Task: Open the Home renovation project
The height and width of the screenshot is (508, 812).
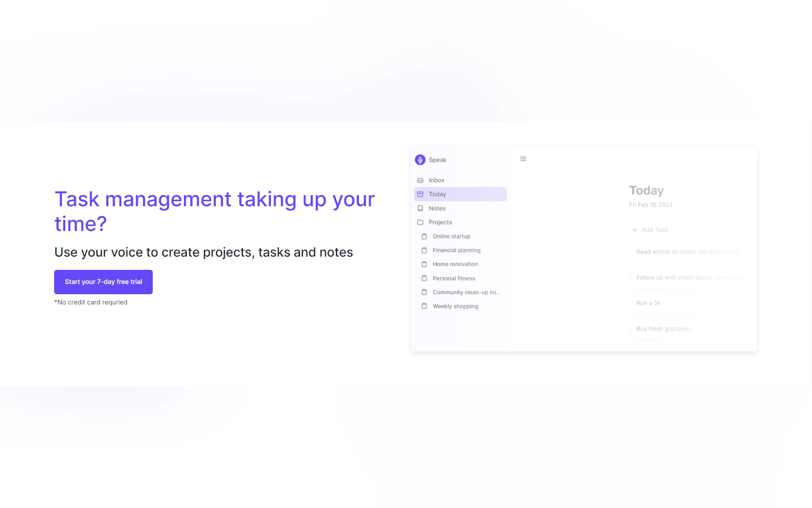Action: tap(455, 264)
